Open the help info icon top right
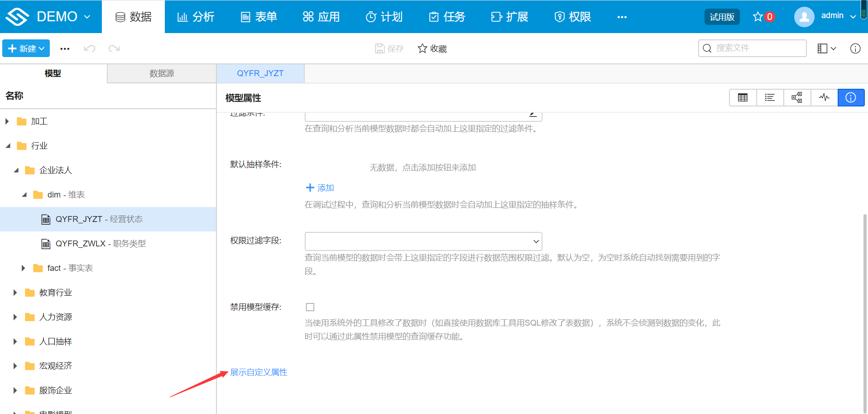 coord(855,48)
